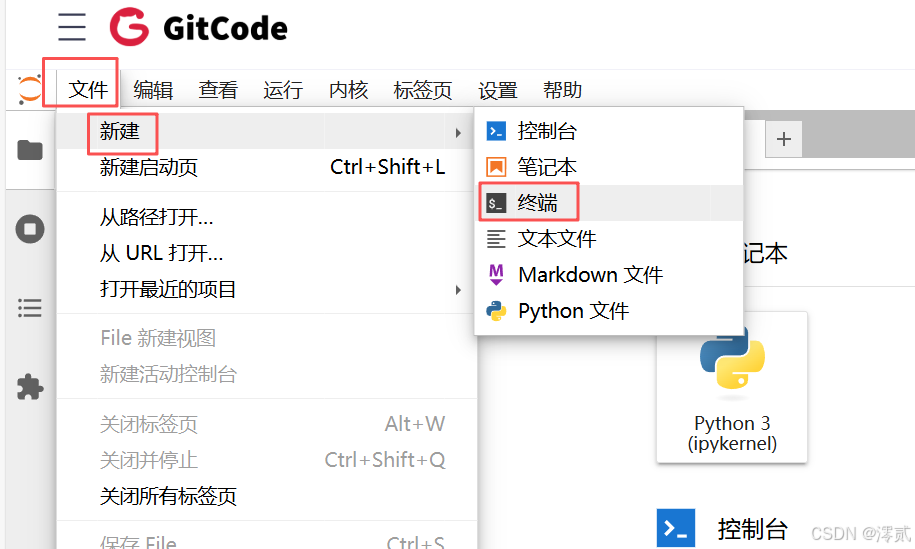Viewport: 915px width, 549px height.
Task: Choose 从路径打开... from the file menu
Action: coord(266,218)
